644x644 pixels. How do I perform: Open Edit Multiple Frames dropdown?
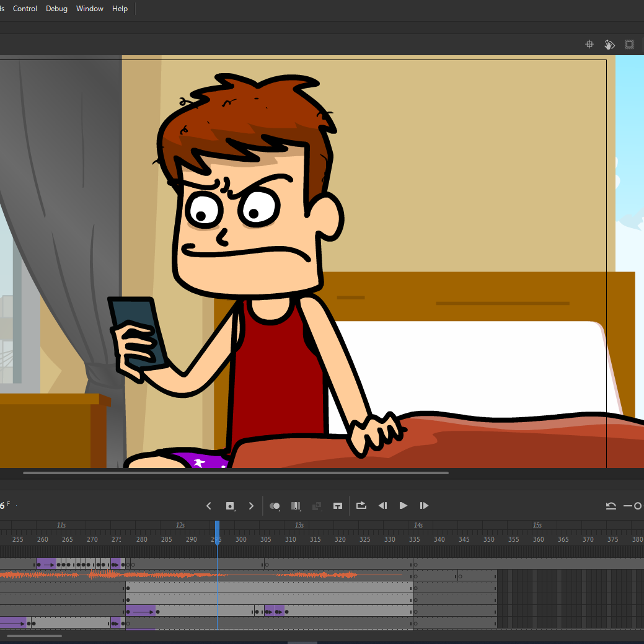tap(296, 506)
